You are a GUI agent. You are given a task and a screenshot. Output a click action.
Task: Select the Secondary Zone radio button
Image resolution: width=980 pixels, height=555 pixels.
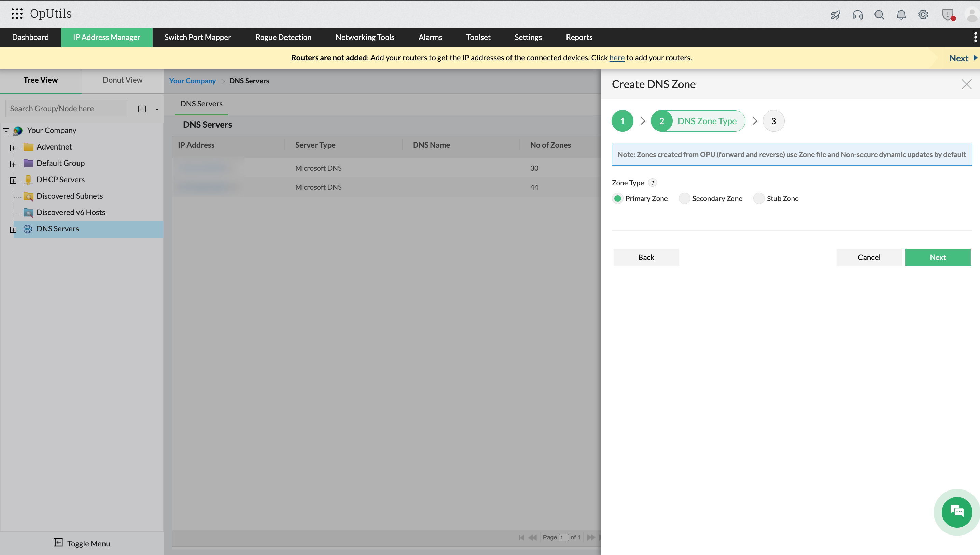(685, 198)
